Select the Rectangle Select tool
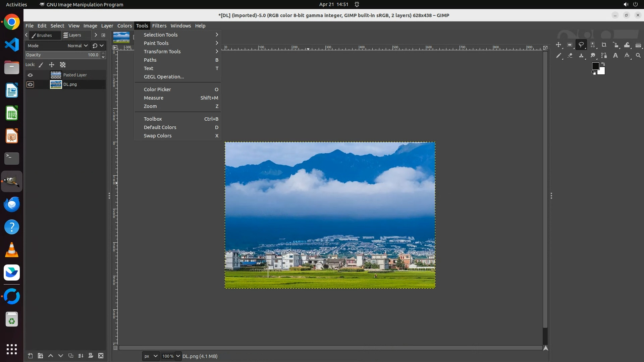The width and height of the screenshot is (644, 362). coord(570,45)
